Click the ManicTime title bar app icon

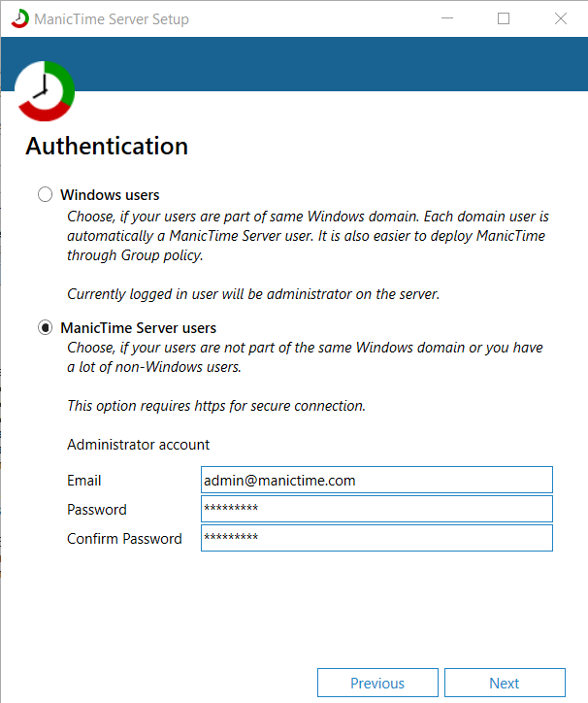click(20, 18)
